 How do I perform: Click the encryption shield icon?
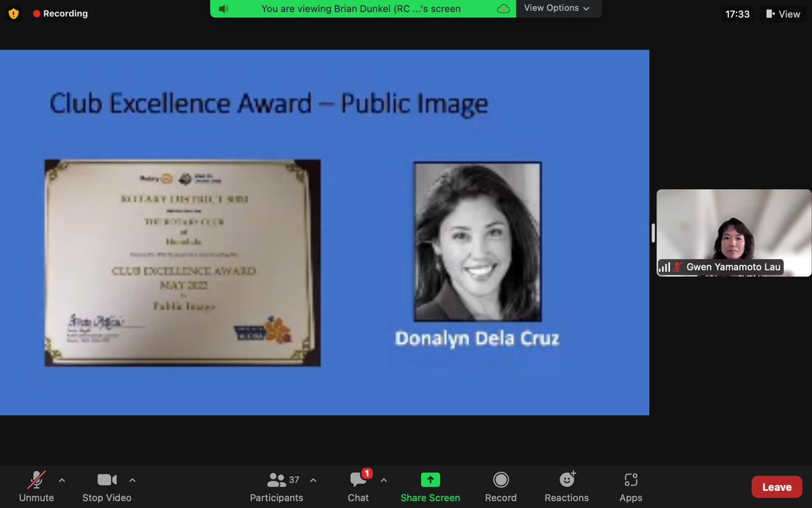tap(13, 13)
